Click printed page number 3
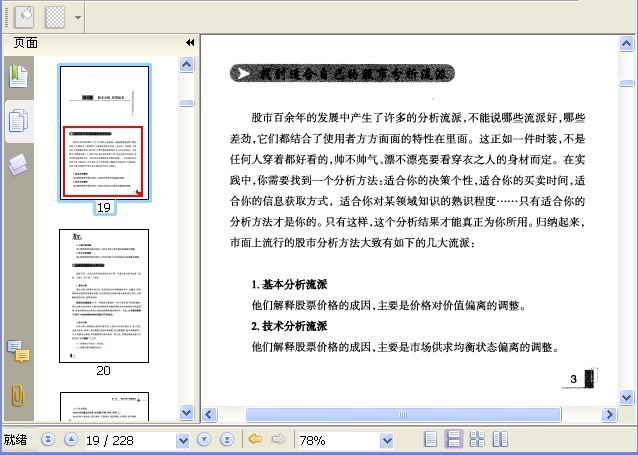This screenshot has height=455, width=638. point(573,379)
